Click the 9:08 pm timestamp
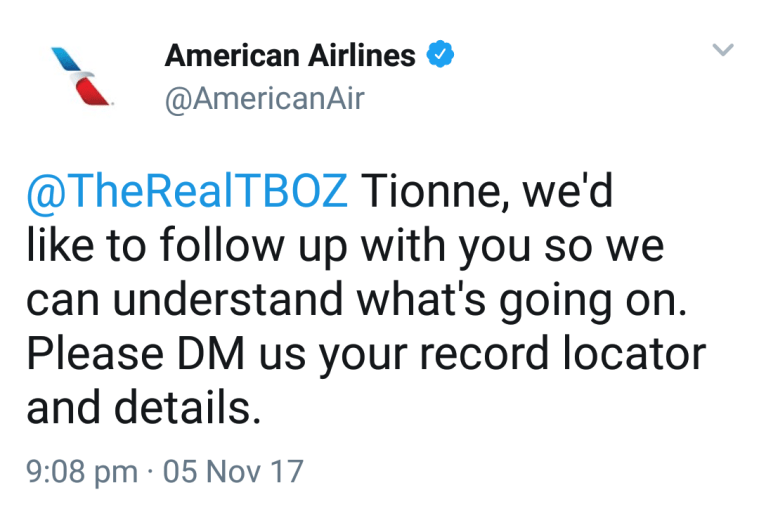The image size is (759, 509). (81, 472)
